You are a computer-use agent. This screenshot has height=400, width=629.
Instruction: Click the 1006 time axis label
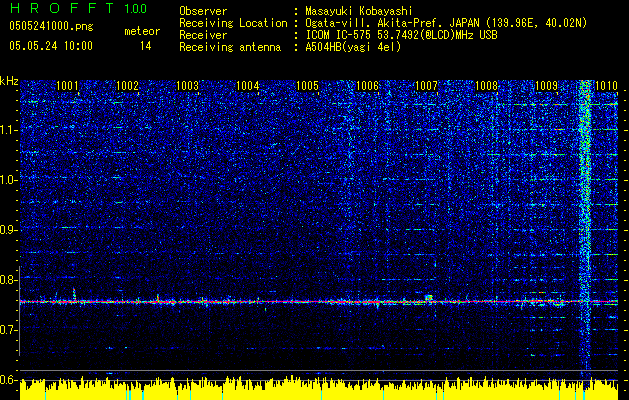coord(367,85)
